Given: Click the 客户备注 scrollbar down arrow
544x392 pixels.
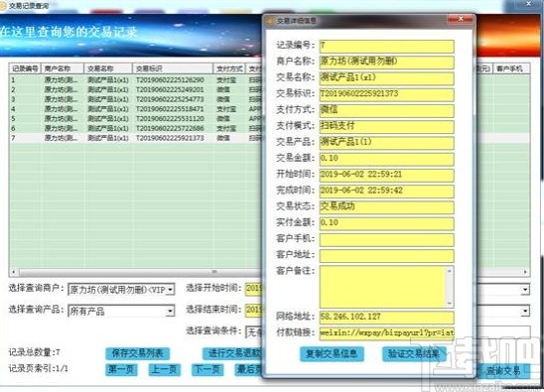Looking at the screenshot, I should 450,304.
